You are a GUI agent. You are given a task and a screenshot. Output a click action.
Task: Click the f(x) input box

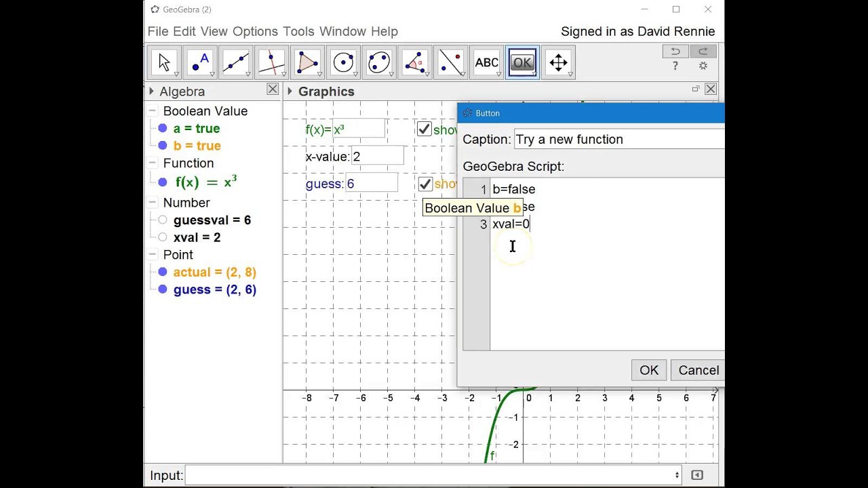point(359,129)
